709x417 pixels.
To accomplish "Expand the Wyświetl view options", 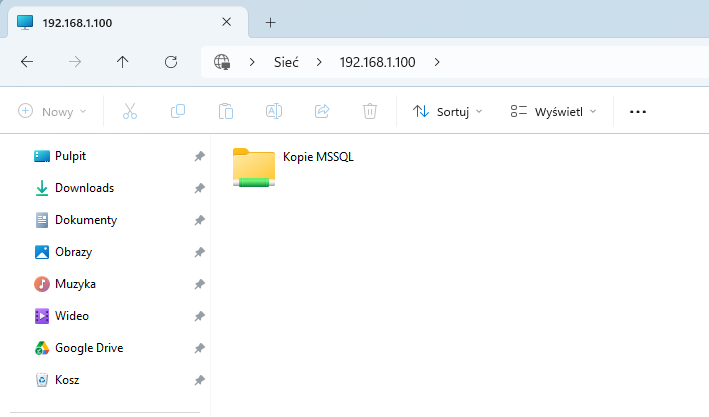I will [x=553, y=112].
